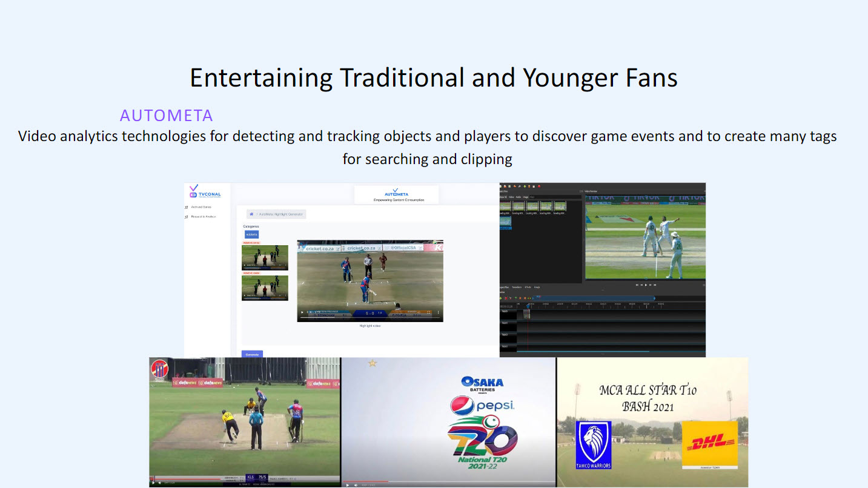868x488 pixels.
Task: Seek within the highlight video progress bar
Action: (x=369, y=318)
